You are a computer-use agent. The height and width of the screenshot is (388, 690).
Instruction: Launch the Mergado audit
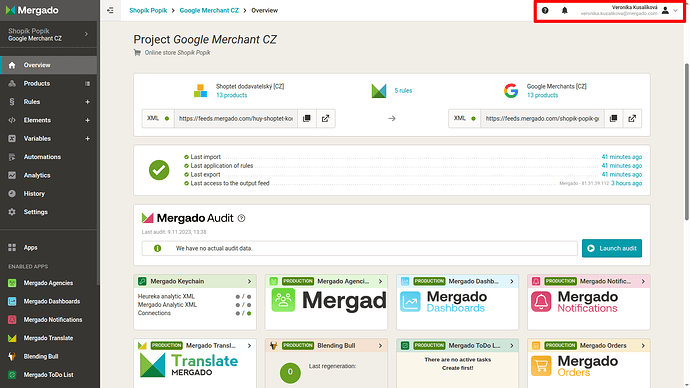[612, 248]
